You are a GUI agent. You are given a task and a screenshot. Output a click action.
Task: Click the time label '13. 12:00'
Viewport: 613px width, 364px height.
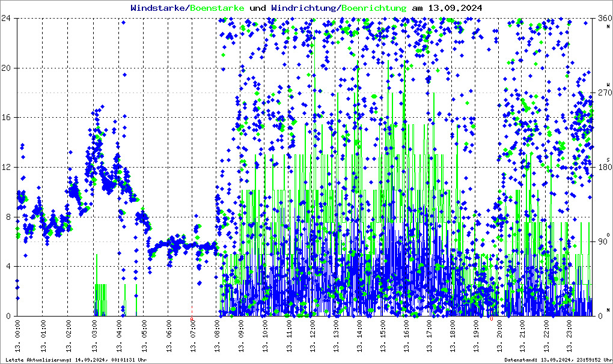(313, 336)
